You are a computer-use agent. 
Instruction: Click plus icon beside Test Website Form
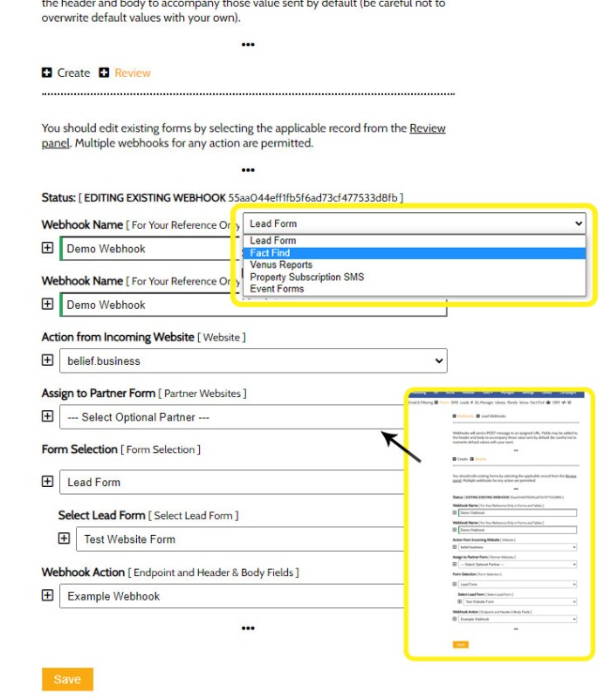coord(64,539)
